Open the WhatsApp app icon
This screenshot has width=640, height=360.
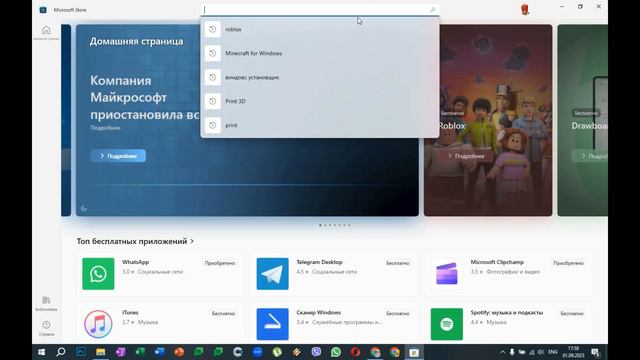(x=98, y=273)
